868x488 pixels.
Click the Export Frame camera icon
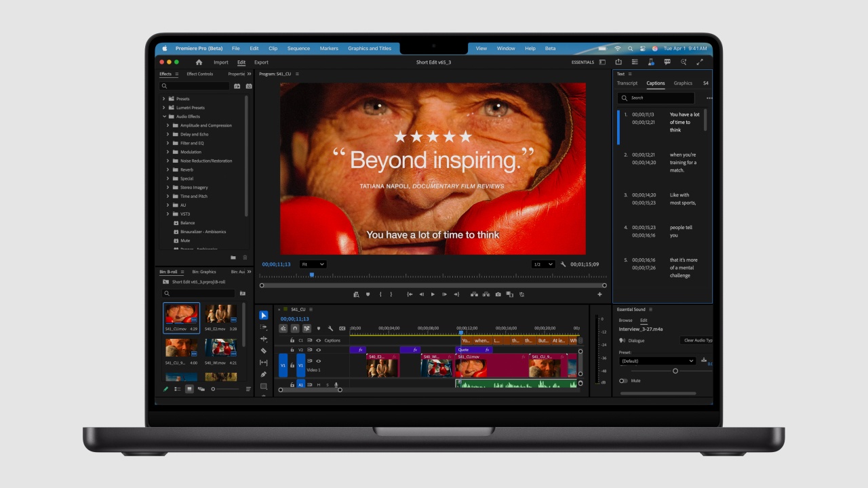498,294
